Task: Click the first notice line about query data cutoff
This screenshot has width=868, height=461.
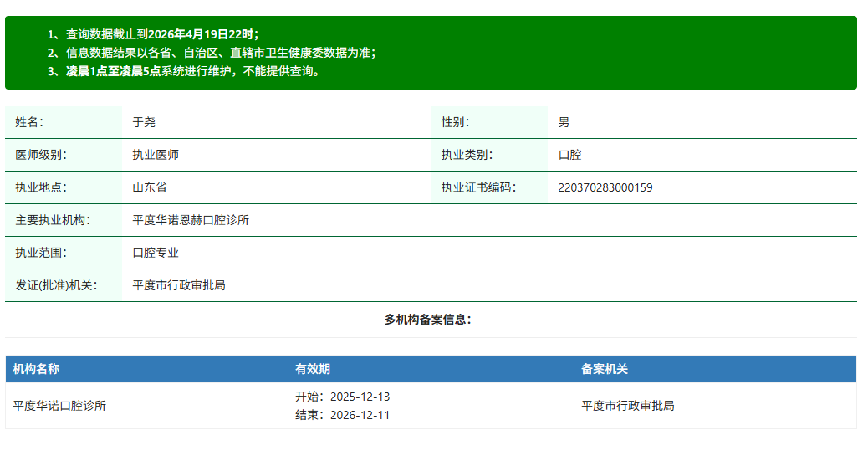Action: point(154,34)
